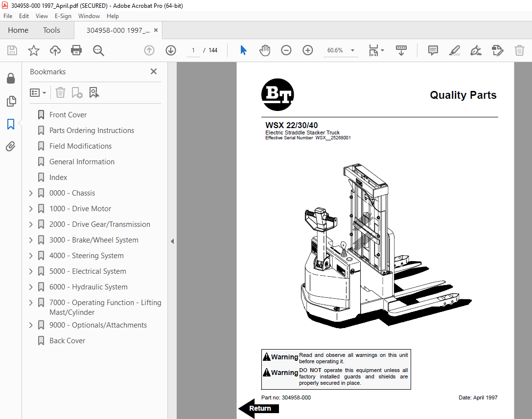Image resolution: width=532 pixels, height=419 pixels.
Task: Open the Attachments paperclip pane
Action: click(x=11, y=147)
